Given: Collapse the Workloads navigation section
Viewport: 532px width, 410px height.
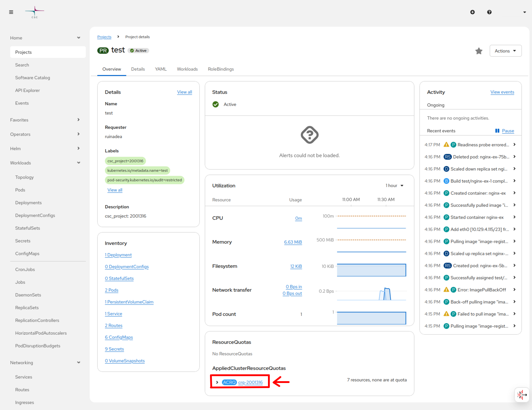Looking at the screenshot, I should (x=79, y=163).
